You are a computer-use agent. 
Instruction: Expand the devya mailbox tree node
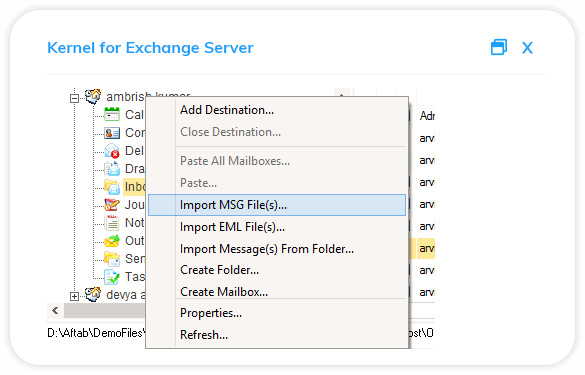[74, 296]
